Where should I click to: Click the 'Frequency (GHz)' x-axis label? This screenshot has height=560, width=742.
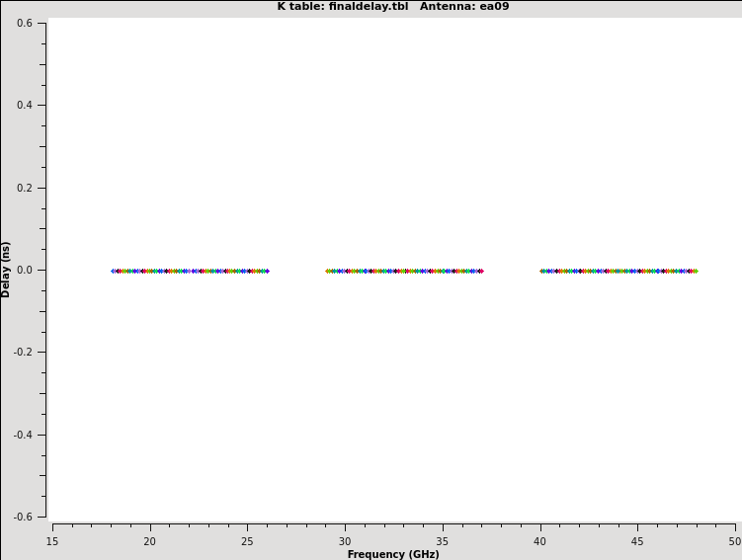pos(393,554)
